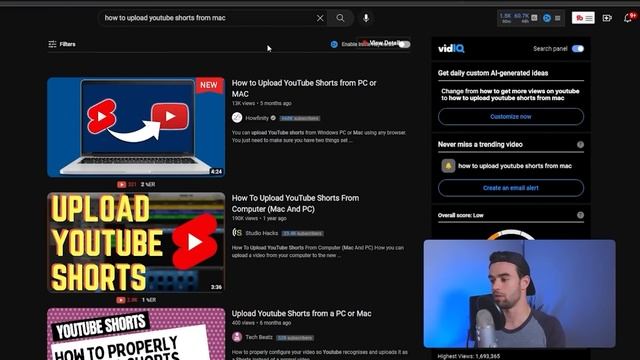Open help icon beside Never miss a trending video
640x360 pixels.
point(580,144)
